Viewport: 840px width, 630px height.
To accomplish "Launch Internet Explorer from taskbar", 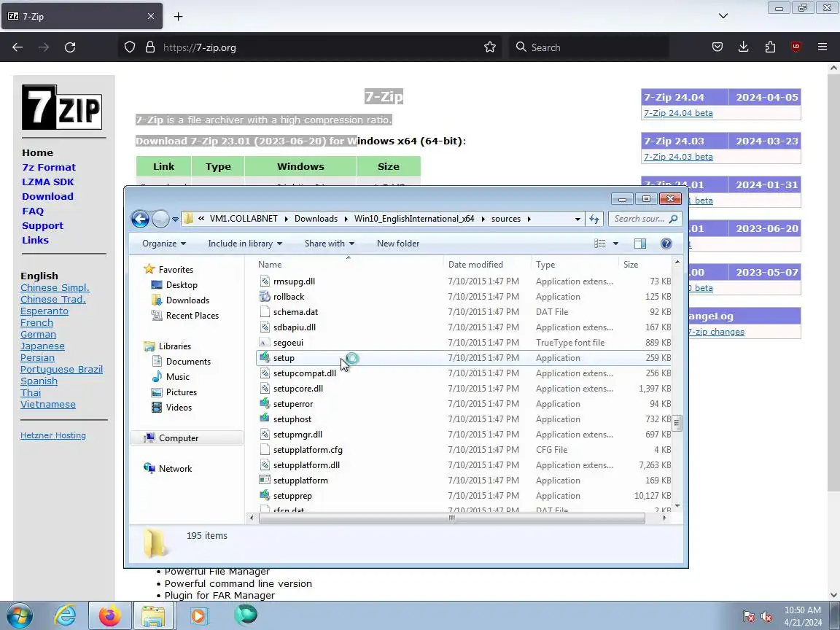I will [x=65, y=616].
